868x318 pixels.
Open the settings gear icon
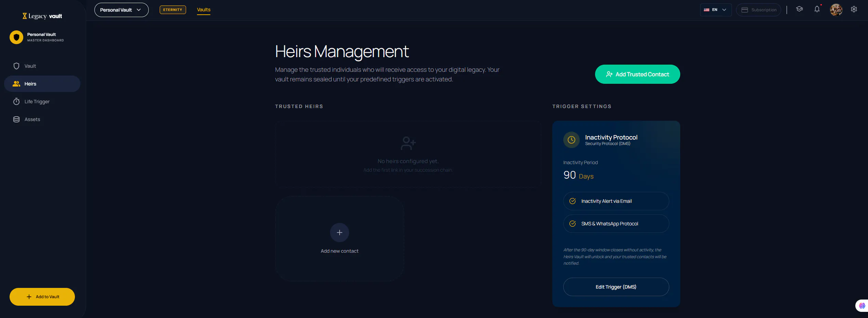(854, 9)
